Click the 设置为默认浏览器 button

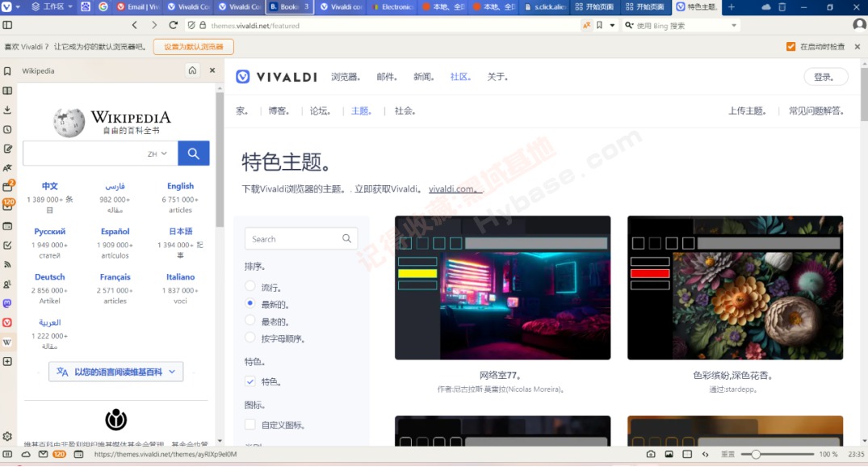click(194, 47)
